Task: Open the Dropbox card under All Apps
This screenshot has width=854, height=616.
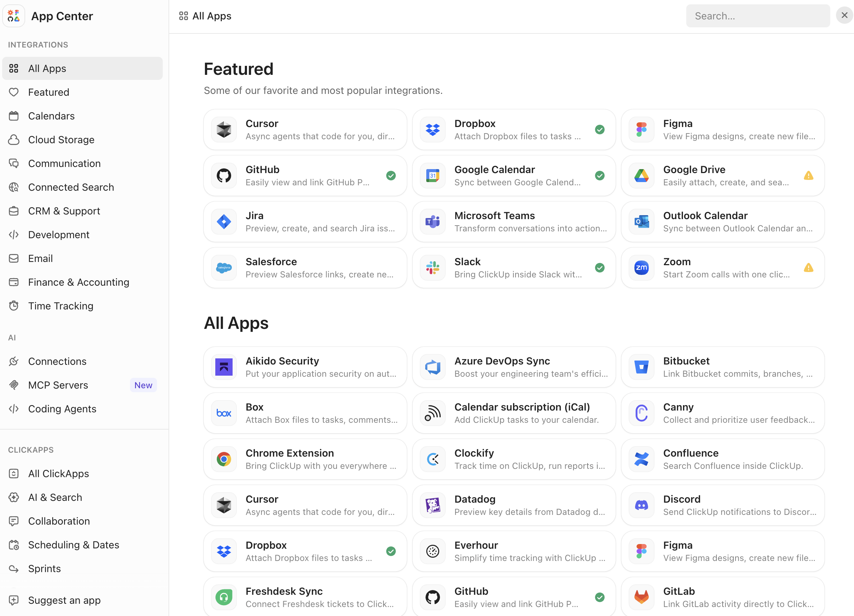Action: pyautogui.click(x=305, y=551)
